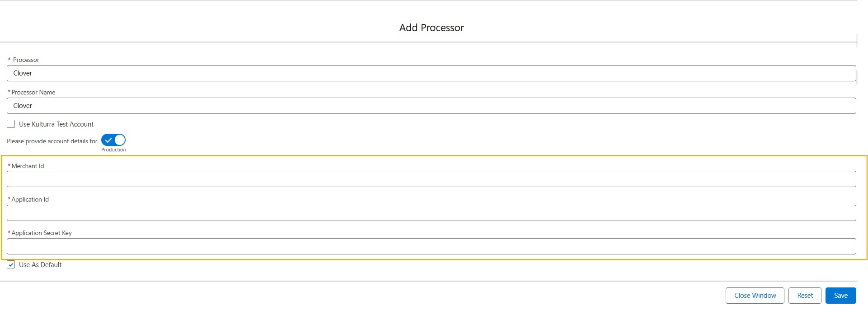Focus the Merchant Id input field
Screen dimensions: 868x315
pyautogui.click(x=431, y=179)
